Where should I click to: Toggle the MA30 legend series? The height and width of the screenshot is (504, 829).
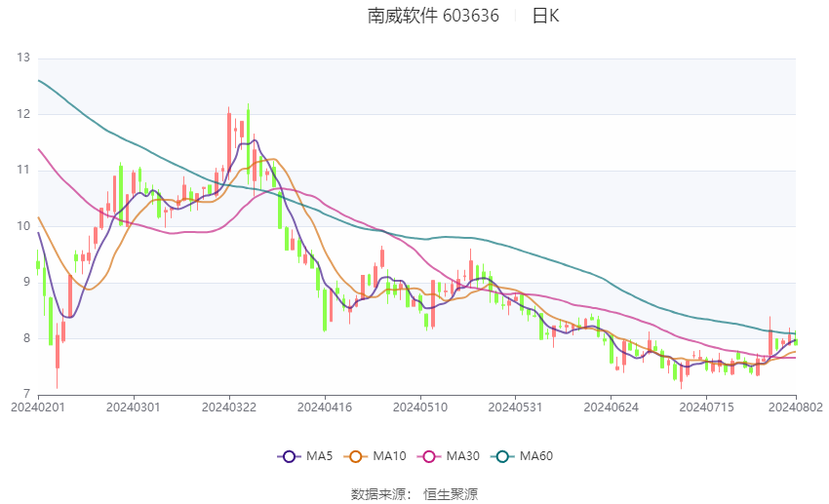(449, 456)
